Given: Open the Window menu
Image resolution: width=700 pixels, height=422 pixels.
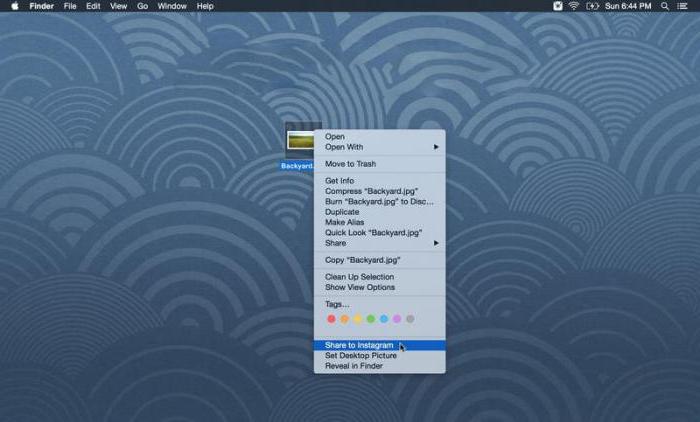Looking at the screenshot, I should 172,6.
